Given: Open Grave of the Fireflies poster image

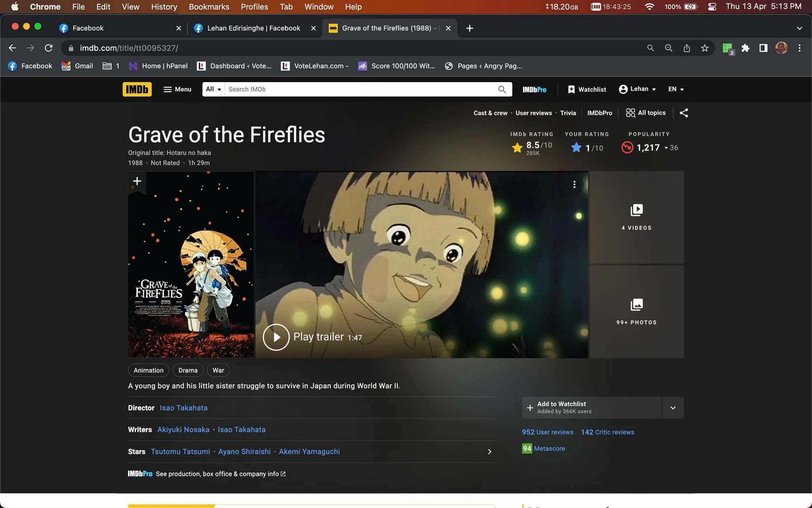Looking at the screenshot, I should coord(191,265).
